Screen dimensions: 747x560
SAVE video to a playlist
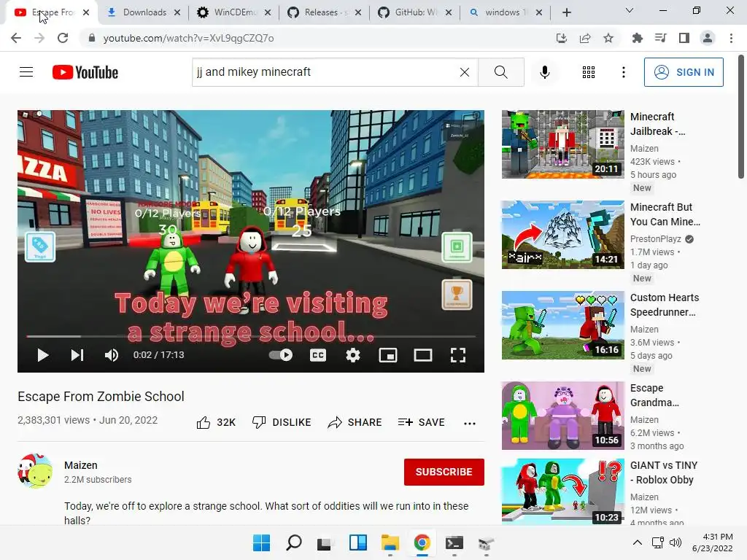coord(421,422)
